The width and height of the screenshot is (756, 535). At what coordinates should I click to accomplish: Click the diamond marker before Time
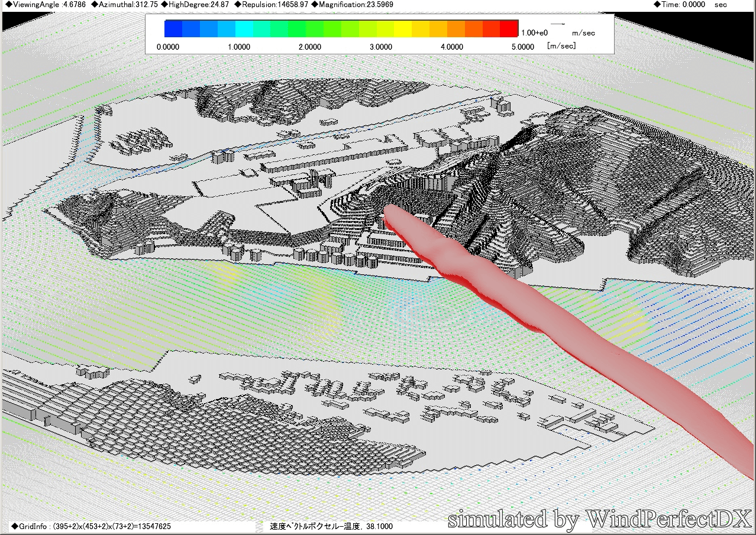coord(657,5)
